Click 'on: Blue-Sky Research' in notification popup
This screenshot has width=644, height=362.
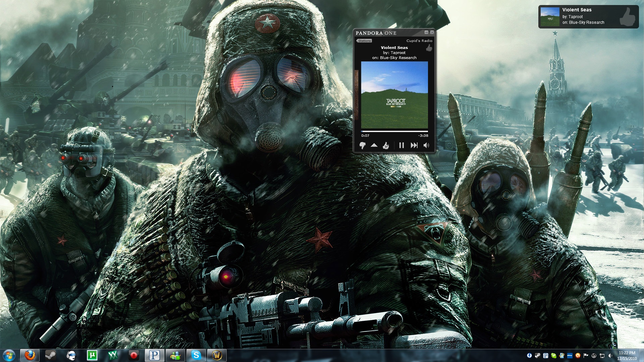tap(583, 22)
